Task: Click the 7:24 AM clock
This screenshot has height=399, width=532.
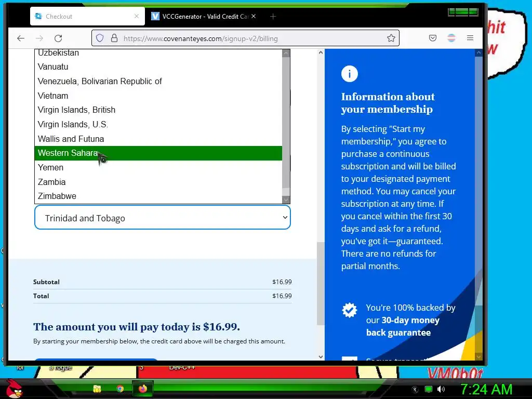Action: [486, 389]
